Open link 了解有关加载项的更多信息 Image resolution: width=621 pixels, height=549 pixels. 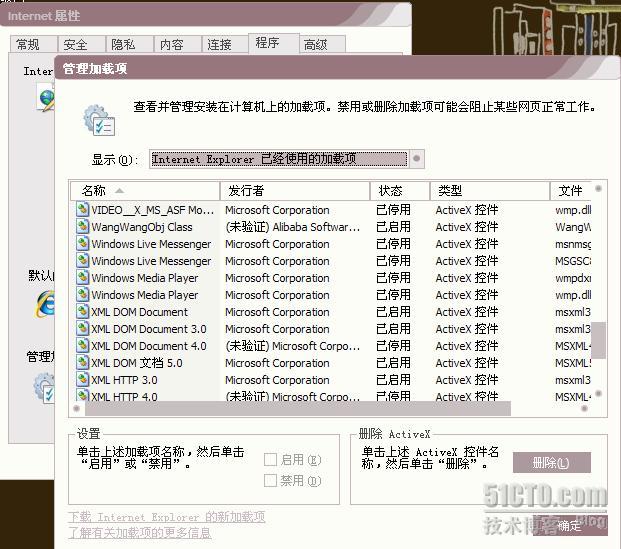pyautogui.click(x=139, y=533)
